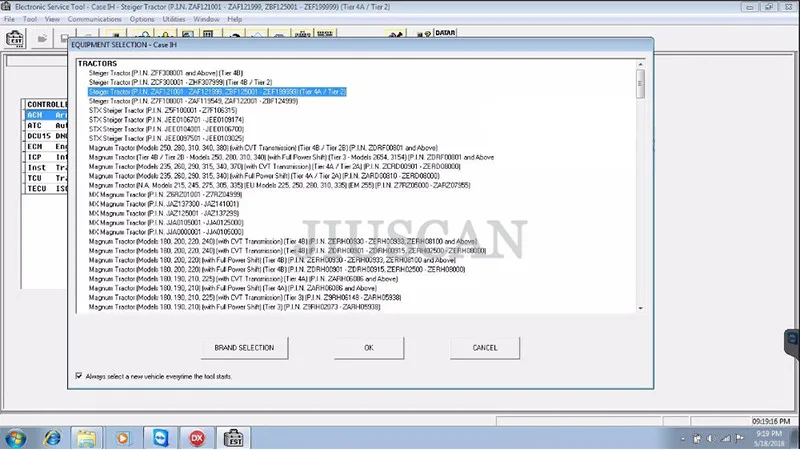Viewport: 800px width, 450px height.
Task: Click the open folder toolbar icon
Action: [x=42, y=39]
